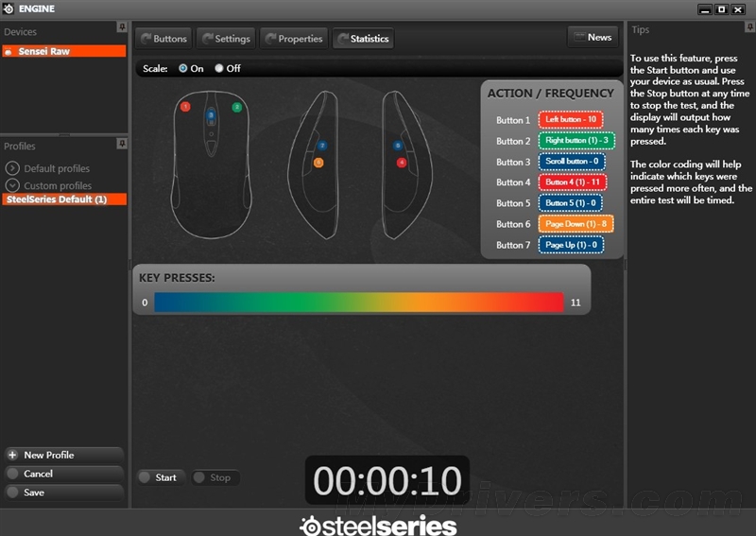Select 'Page Down (1) - 8' tag
This screenshot has width=756, height=536.
pos(576,224)
